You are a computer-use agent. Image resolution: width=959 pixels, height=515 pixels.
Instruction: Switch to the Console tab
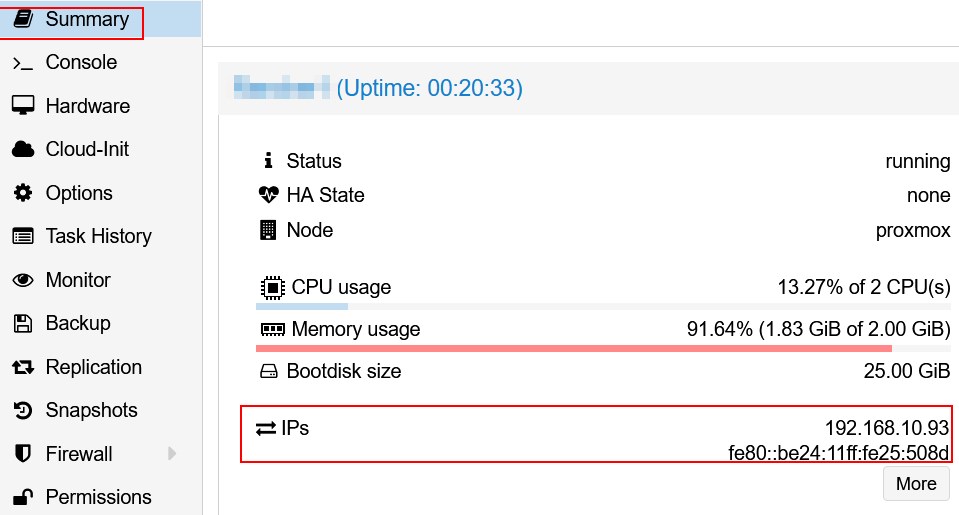[x=81, y=63]
